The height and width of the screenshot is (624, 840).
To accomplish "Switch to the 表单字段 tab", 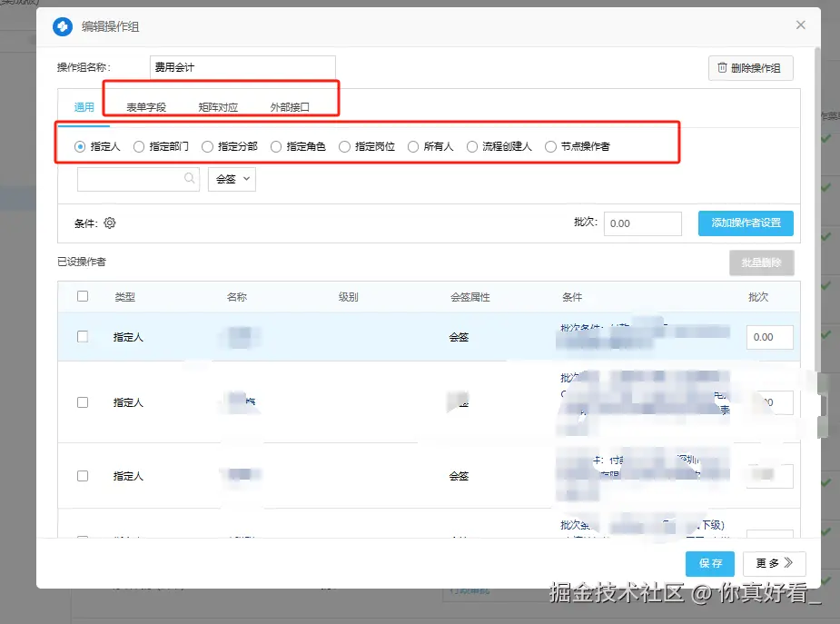I will (x=146, y=107).
